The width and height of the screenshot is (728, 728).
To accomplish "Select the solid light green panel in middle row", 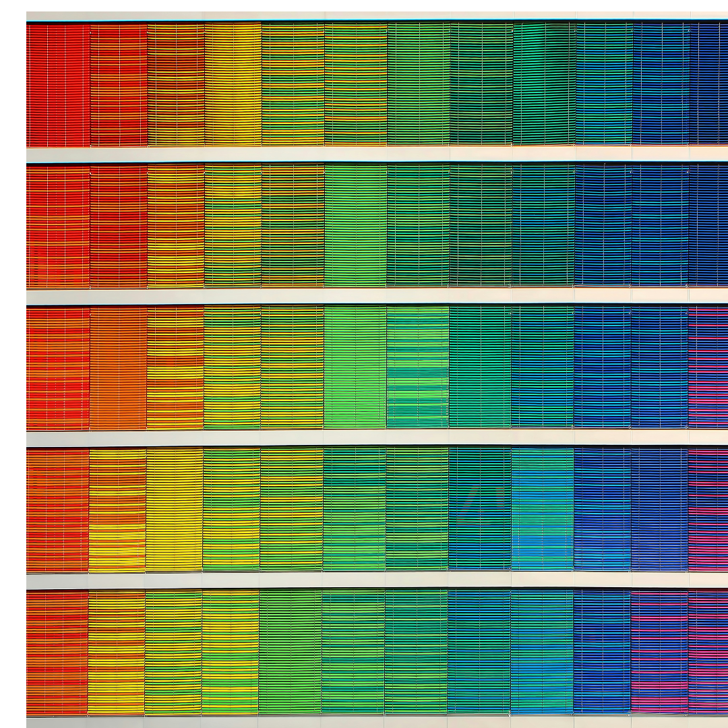I will click(355, 367).
